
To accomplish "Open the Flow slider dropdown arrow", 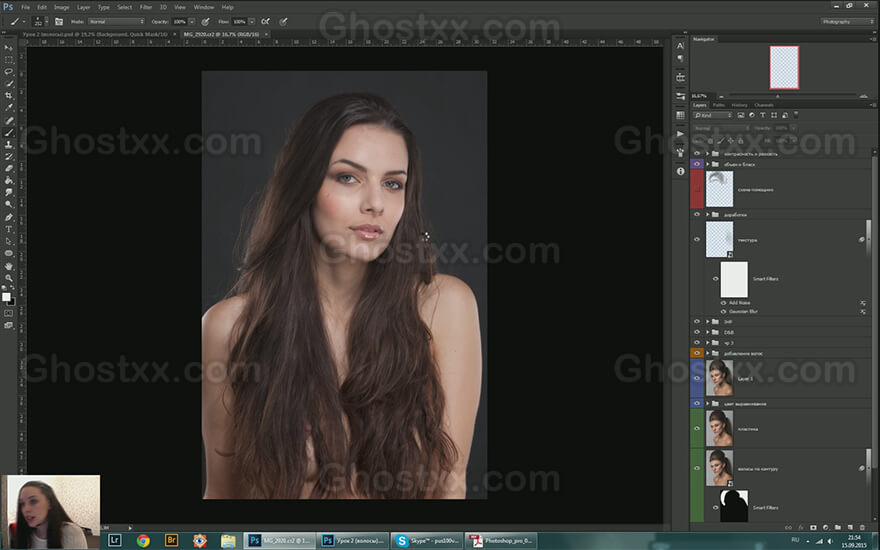I will (x=252, y=21).
